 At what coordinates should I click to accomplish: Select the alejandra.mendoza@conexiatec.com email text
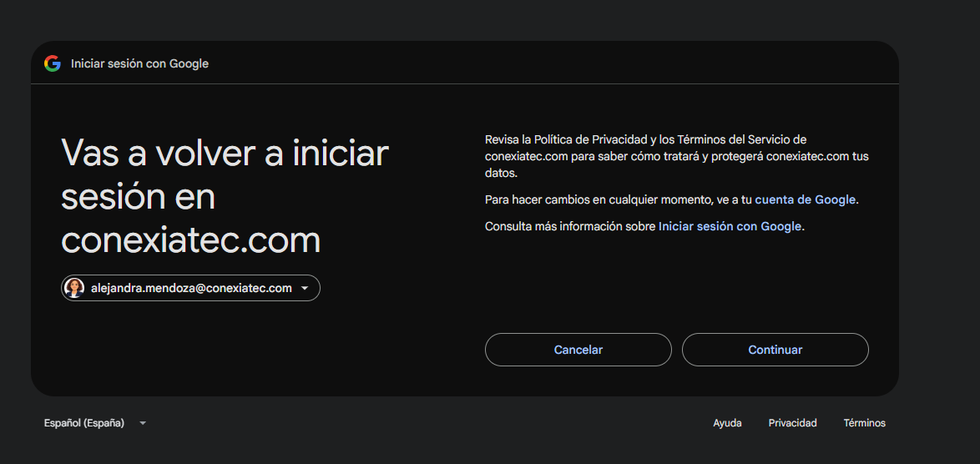coord(191,288)
